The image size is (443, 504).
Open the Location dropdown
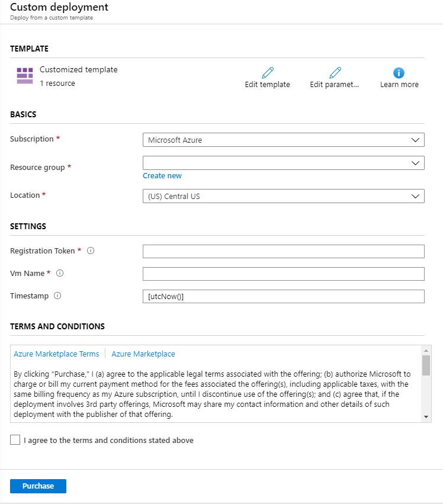click(x=283, y=197)
